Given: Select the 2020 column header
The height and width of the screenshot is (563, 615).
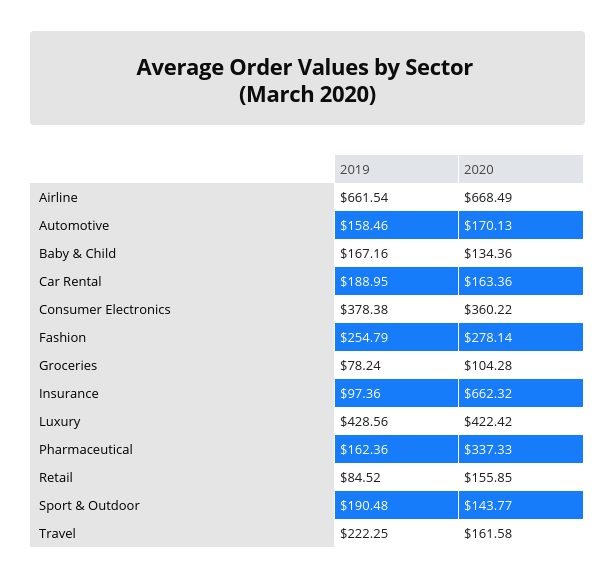Looking at the screenshot, I should coord(479,170).
